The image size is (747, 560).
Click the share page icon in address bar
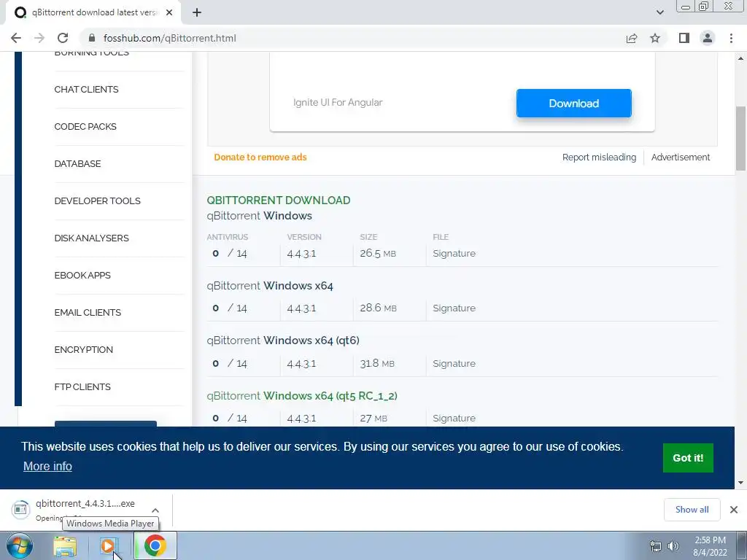click(632, 38)
